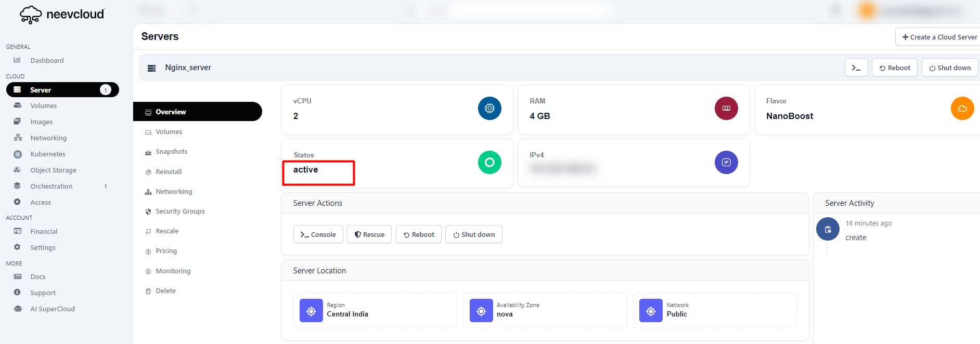The image size is (980, 344).
Task: Click the red RAM memory icon
Action: [726, 109]
